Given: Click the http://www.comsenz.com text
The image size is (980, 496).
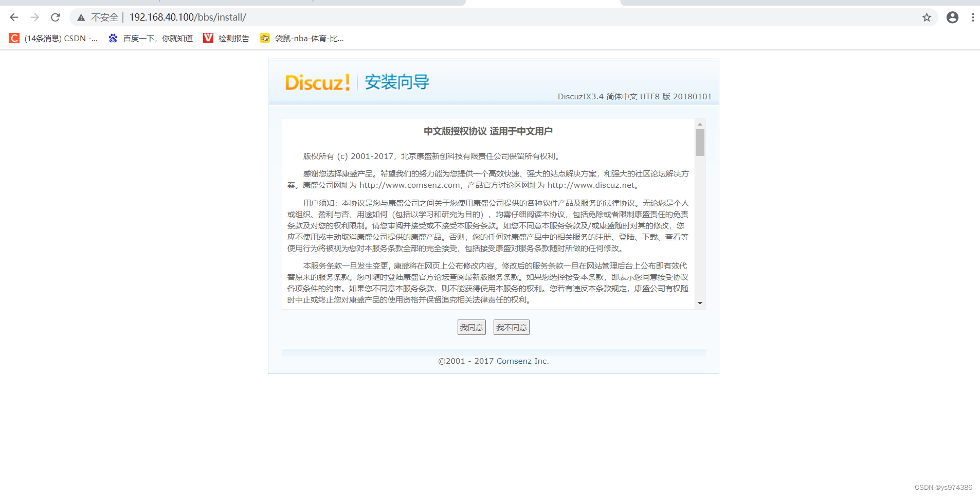Looking at the screenshot, I should pyautogui.click(x=410, y=185).
